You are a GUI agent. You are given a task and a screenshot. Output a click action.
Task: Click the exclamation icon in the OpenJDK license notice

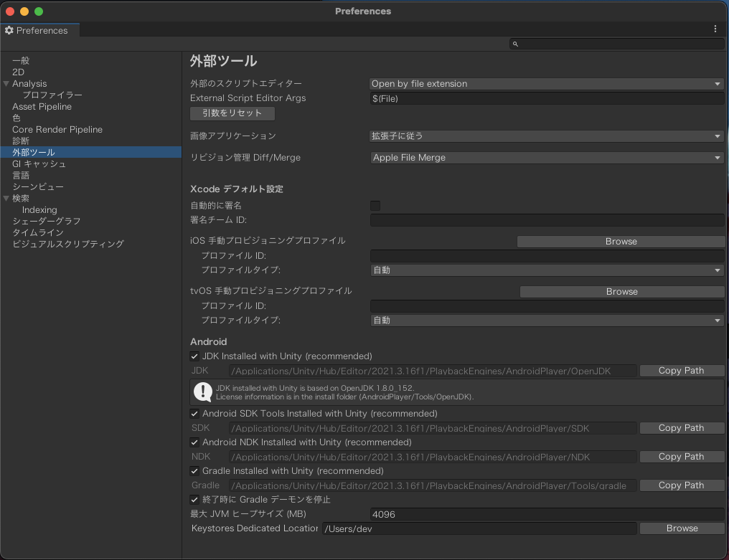(x=203, y=392)
